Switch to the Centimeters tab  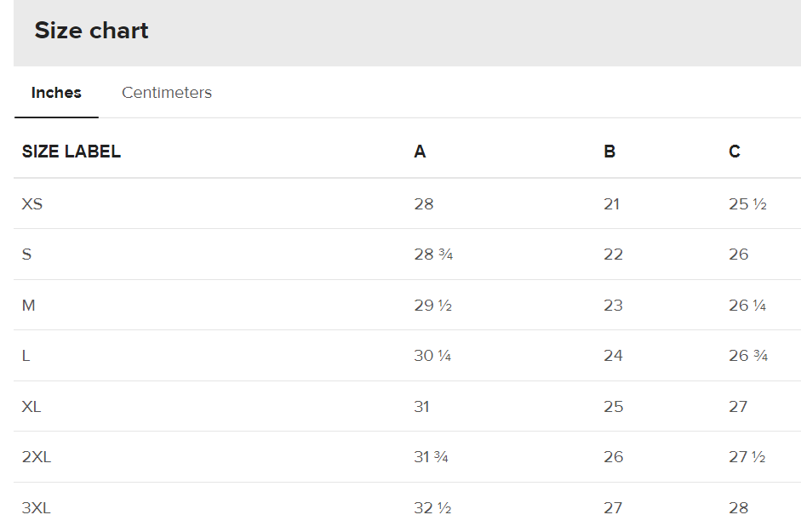pyautogui.click(x=167, y=93)
